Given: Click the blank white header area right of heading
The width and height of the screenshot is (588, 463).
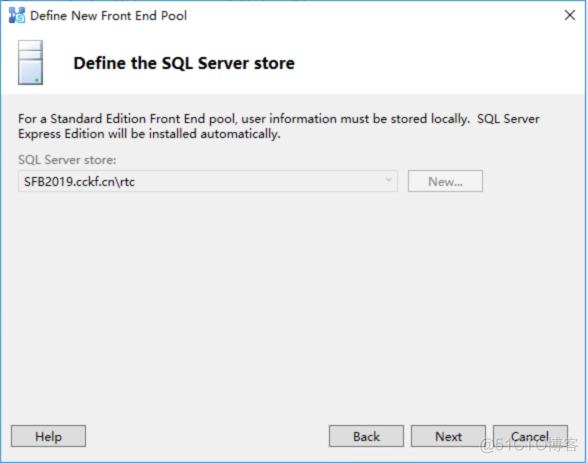Looking at the screenshot, I should [439, 63].
